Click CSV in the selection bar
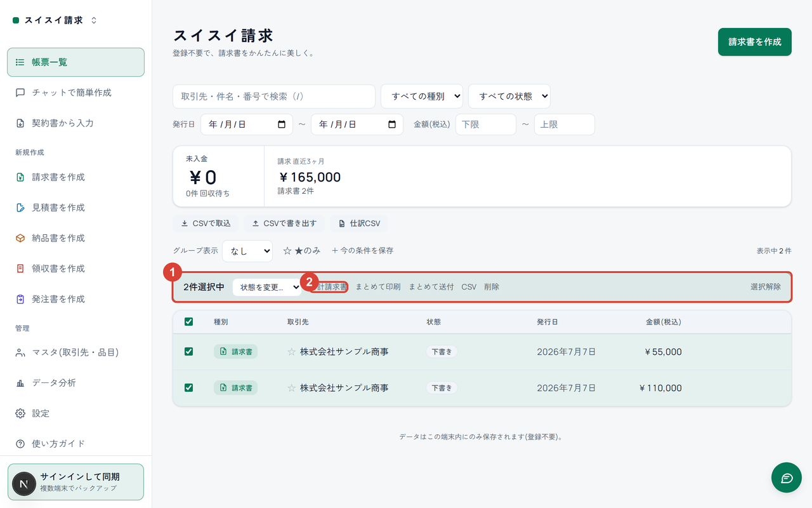The height and width of the screenshot is (508, 812). pos(469,287)
